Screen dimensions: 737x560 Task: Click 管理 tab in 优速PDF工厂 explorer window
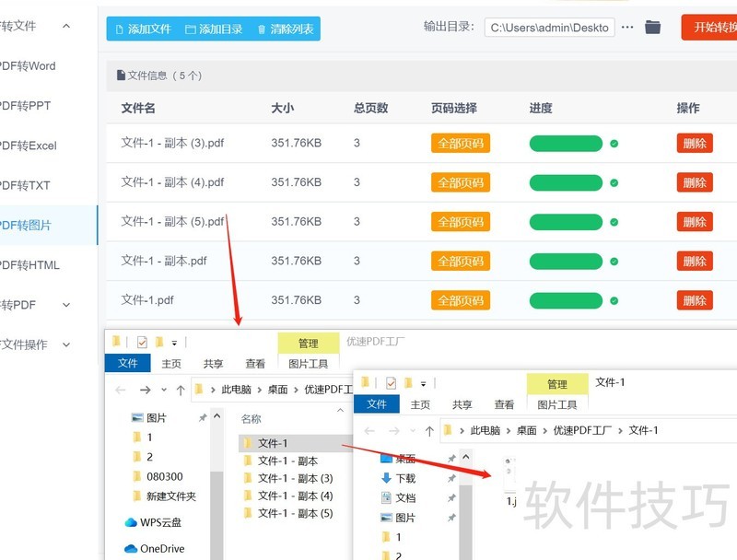point(309,343)
